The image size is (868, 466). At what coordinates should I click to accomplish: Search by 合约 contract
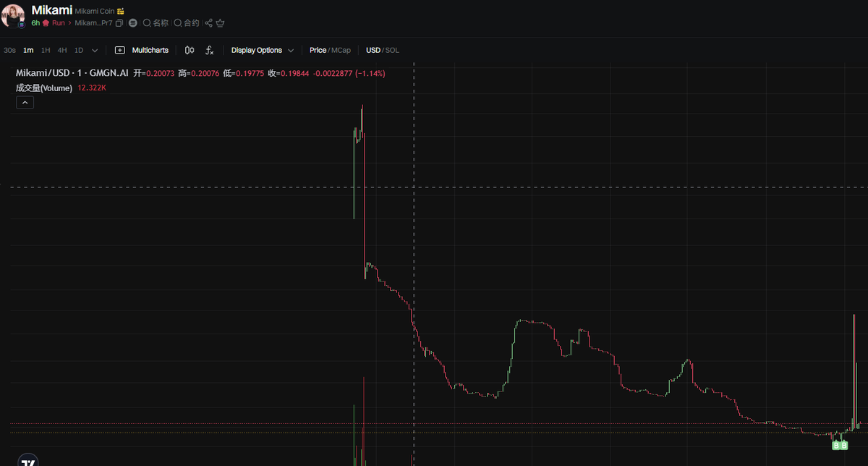[x=187, y=23]
